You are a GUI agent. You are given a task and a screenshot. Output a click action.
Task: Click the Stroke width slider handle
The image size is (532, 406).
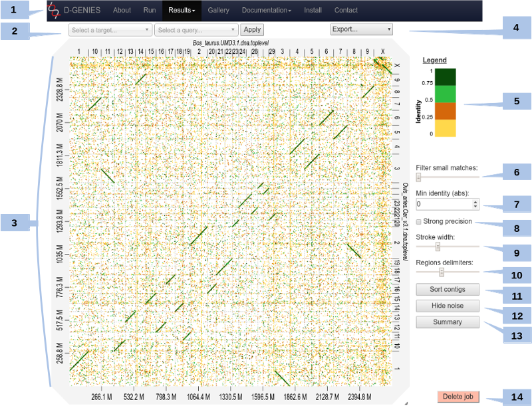(x=438, y=247)
